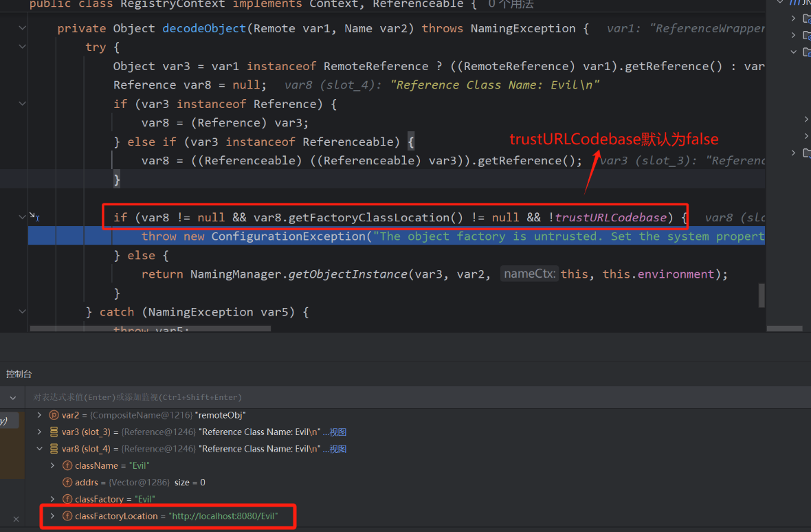Click the field icon beside className
The image size is (811, 532).
67,465
